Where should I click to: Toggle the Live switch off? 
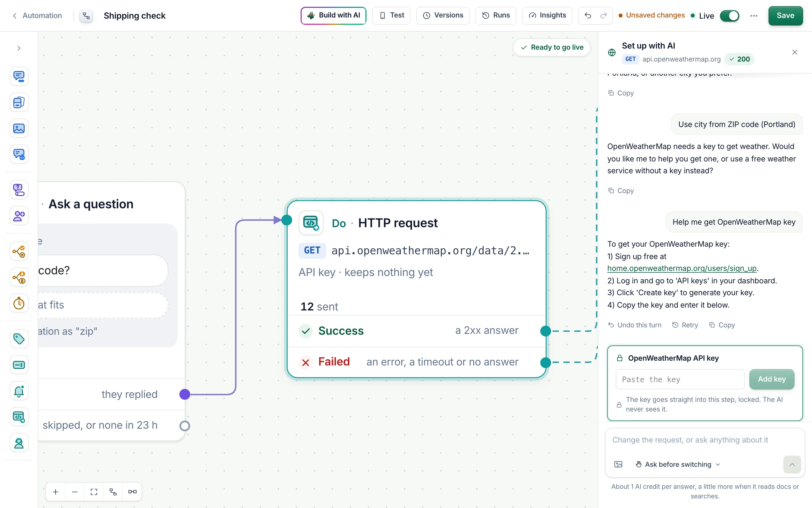(729, 16)
